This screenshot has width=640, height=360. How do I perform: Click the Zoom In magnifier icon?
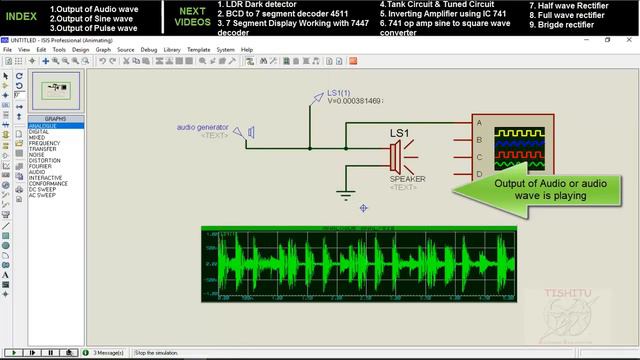point(56,61)
